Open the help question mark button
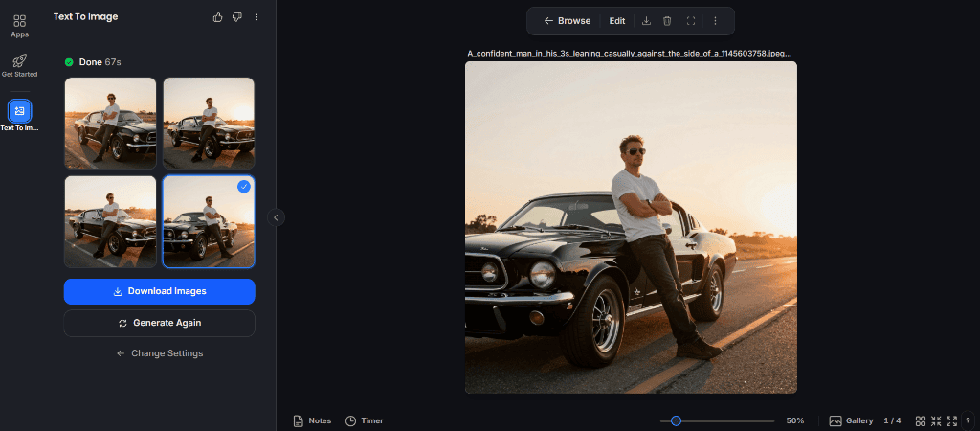The image size is (980, 431). coord(968,421)
